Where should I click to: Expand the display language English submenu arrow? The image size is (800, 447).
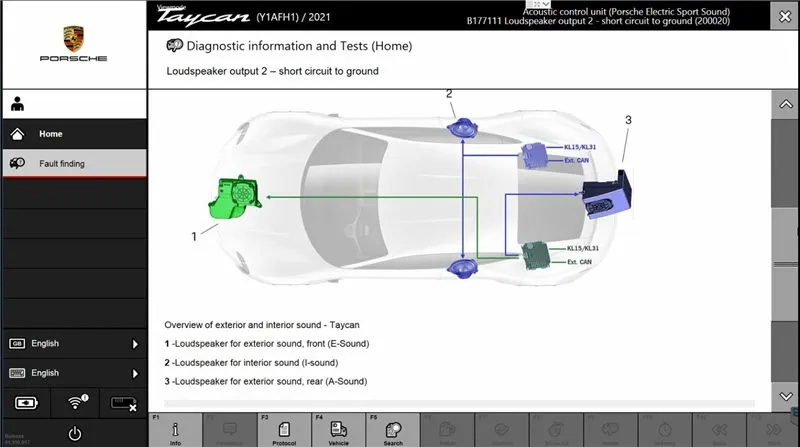point(135,344)
